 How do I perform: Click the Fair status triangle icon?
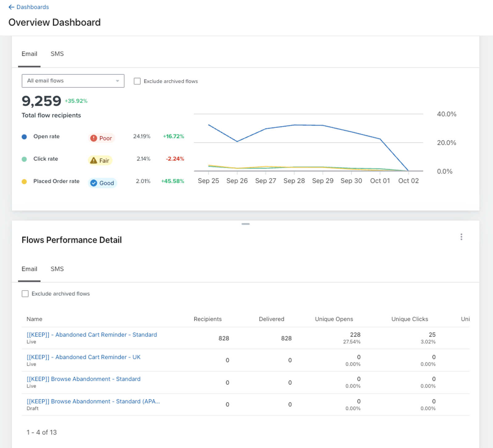(x=94, y=160)
